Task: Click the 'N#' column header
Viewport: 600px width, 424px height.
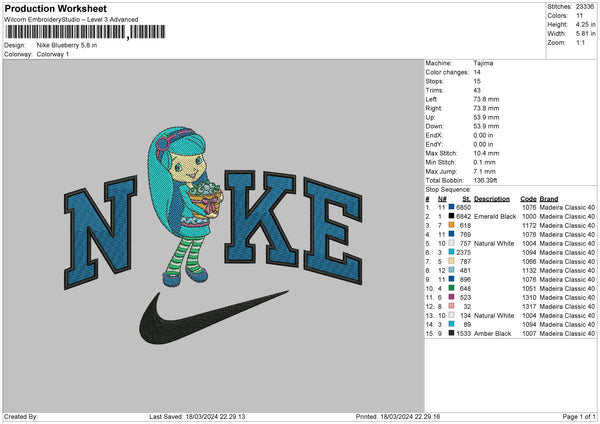Action: 442,199
